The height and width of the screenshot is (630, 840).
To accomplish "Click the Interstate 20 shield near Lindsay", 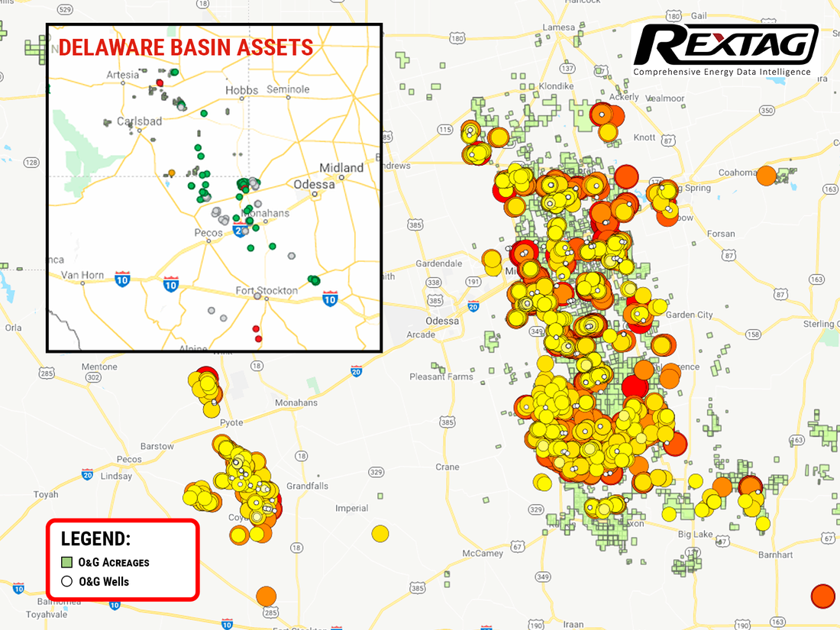I will click(87, 474).
